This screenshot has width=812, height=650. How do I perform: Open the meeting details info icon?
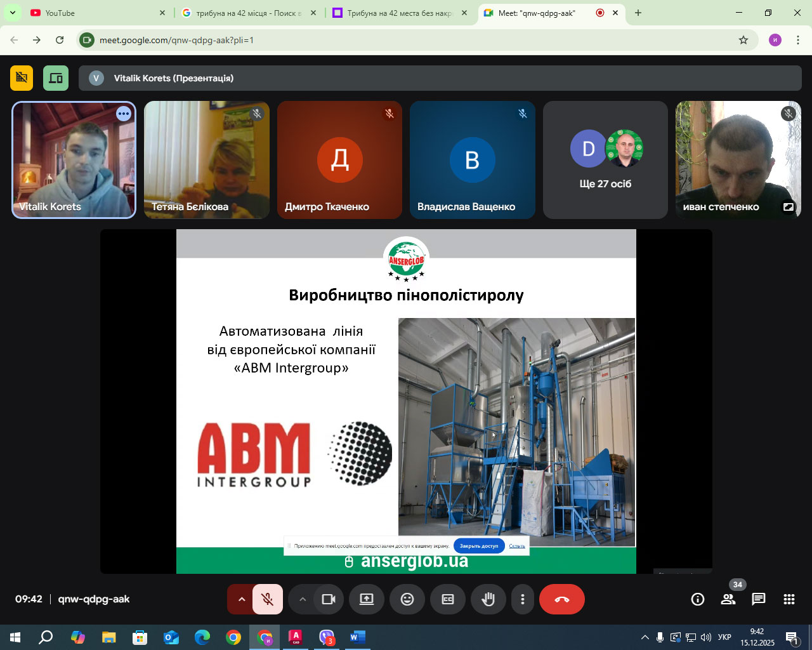pyautogui.click(x=698, y=599)
